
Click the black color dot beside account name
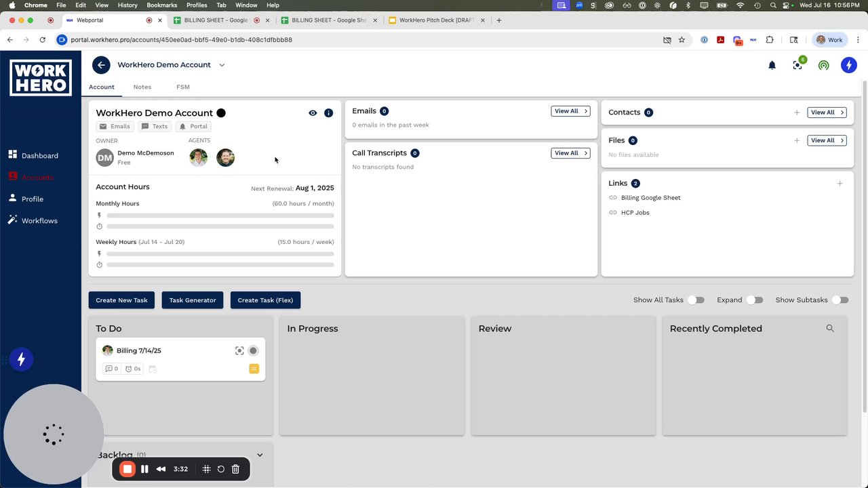pyautogui.click(x=220, y=113)
